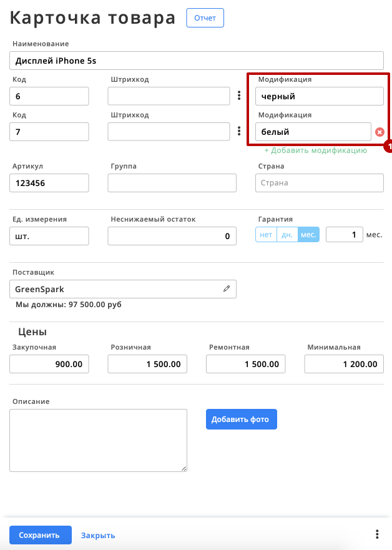This screenshot has width=392, height=550.
Task: Set warranty unit to дн.
Action: pyautogui.click(x=287, y=235)
